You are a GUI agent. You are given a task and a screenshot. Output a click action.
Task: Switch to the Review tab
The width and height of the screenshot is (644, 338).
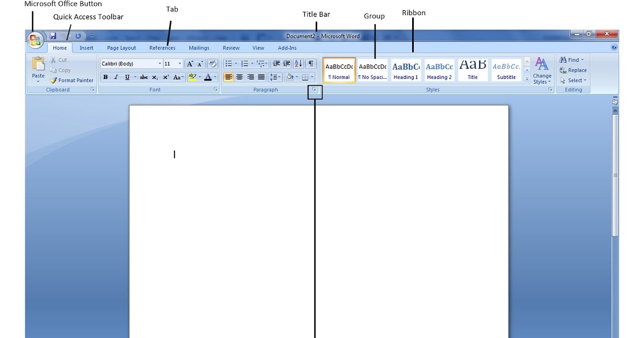coord(231,48)
